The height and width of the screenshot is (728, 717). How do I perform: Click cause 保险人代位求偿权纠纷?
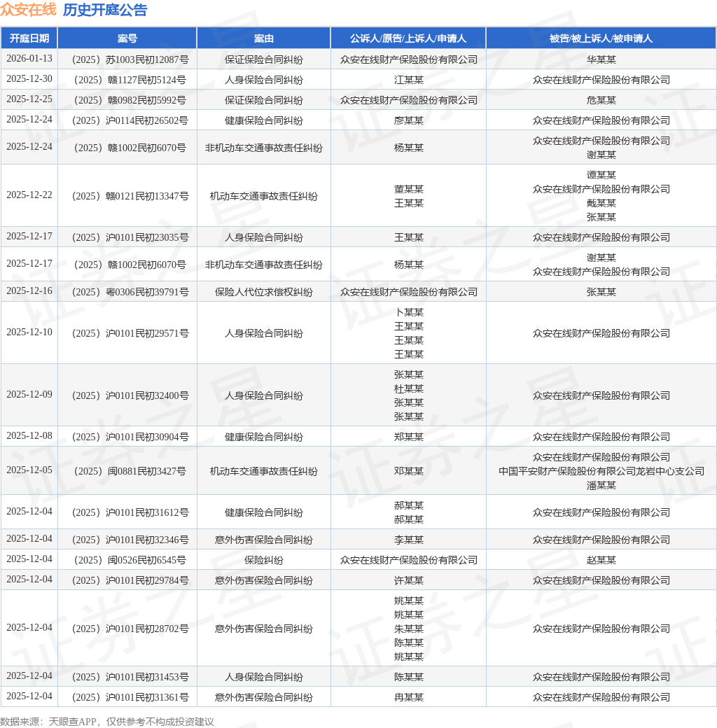(x=264, y=292)
